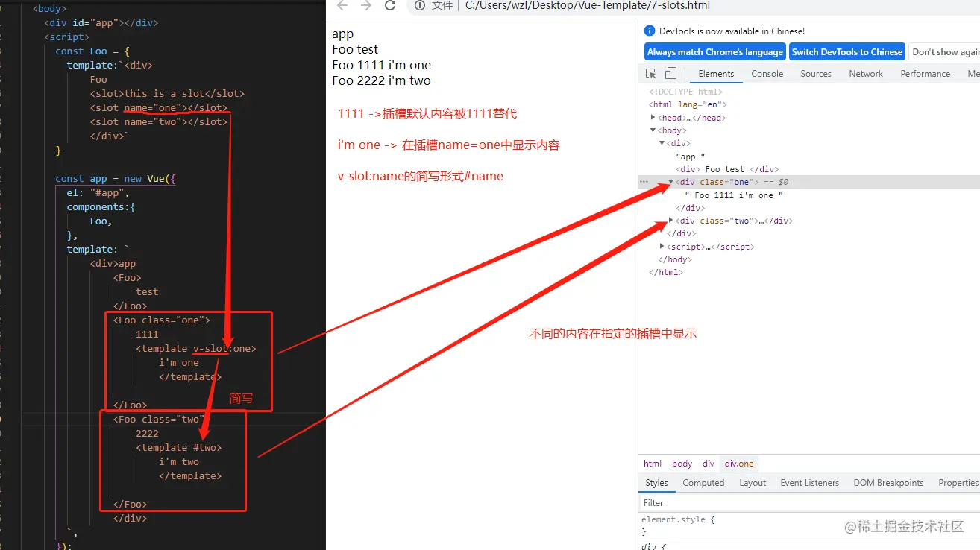
Task: Select div.one in the DOM breadcrumb
Action: click(x=739, y=464)
